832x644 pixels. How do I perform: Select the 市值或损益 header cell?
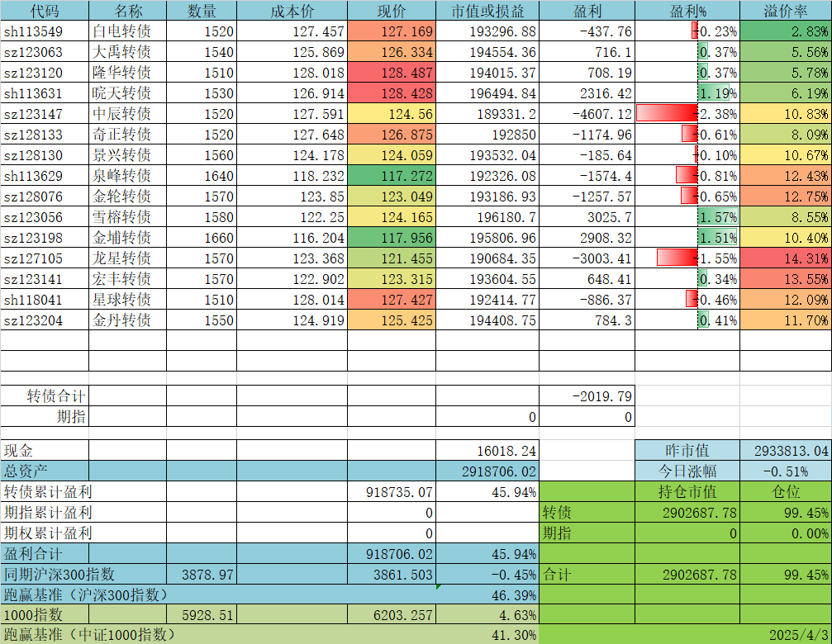487,11
